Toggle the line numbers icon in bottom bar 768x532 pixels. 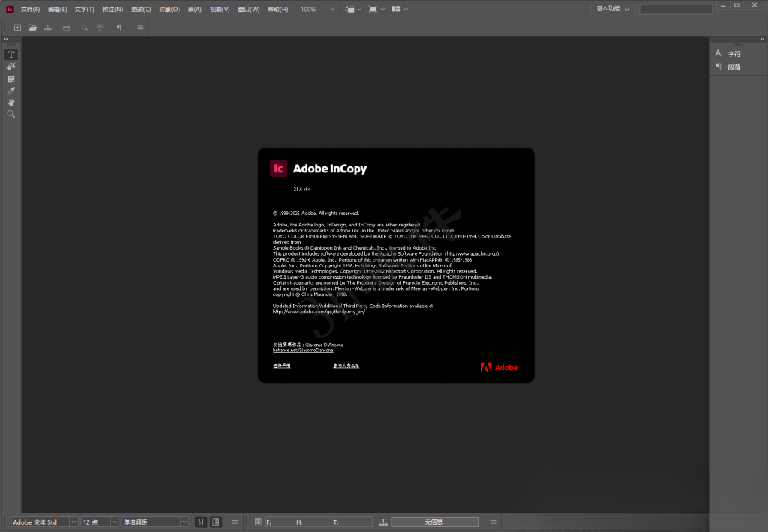point(201,522)
